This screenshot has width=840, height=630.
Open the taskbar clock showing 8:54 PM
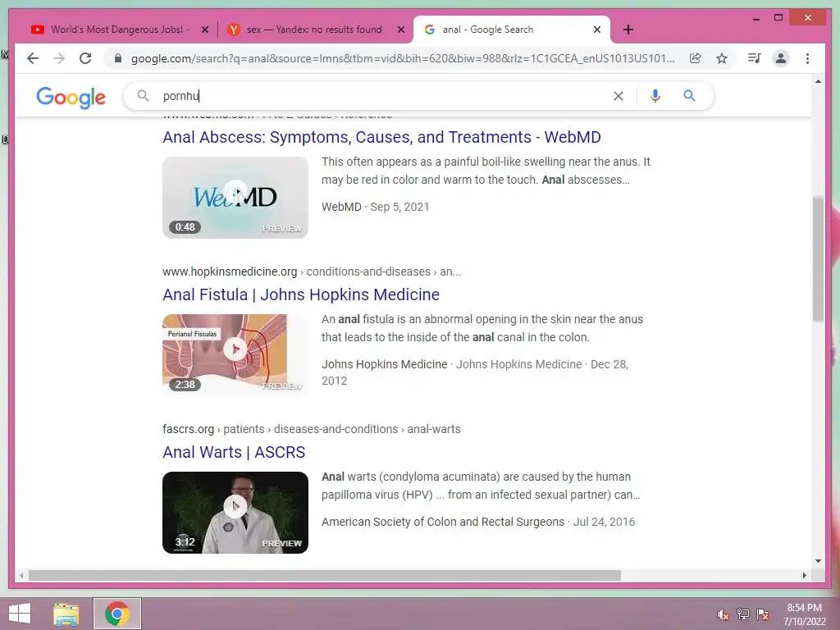(x=804, y=614)
